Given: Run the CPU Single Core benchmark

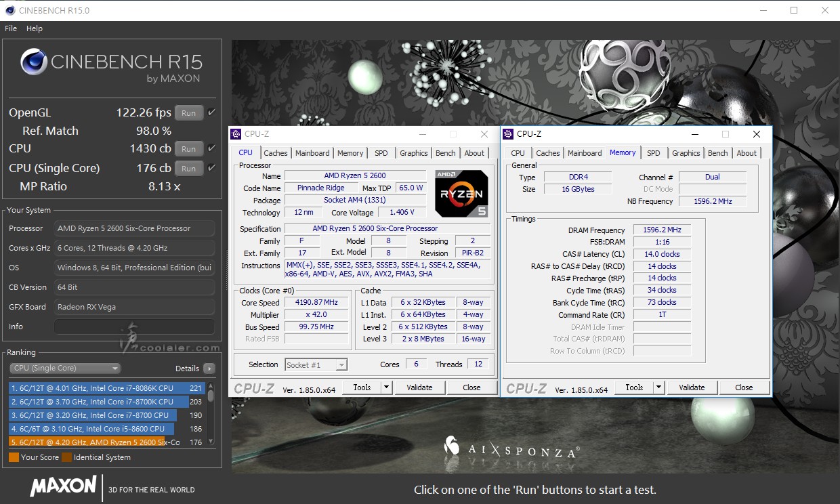Looking at the screenshot, I should (x=189, y=169).
